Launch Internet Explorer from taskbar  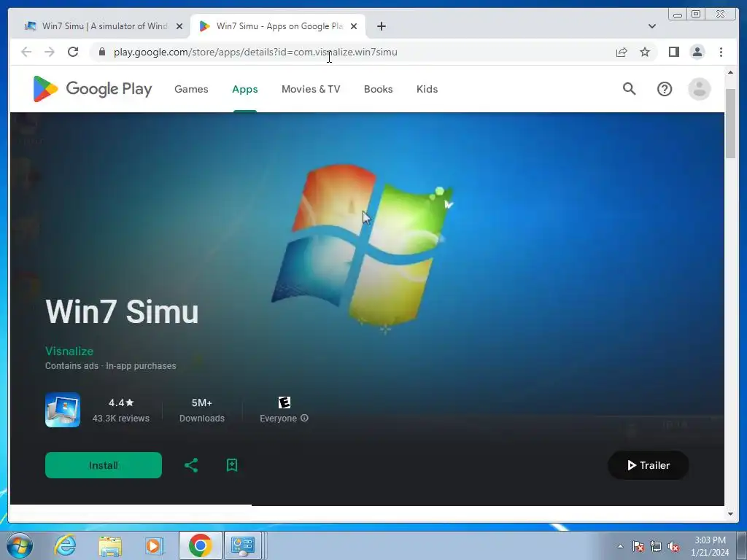[65, 545]
